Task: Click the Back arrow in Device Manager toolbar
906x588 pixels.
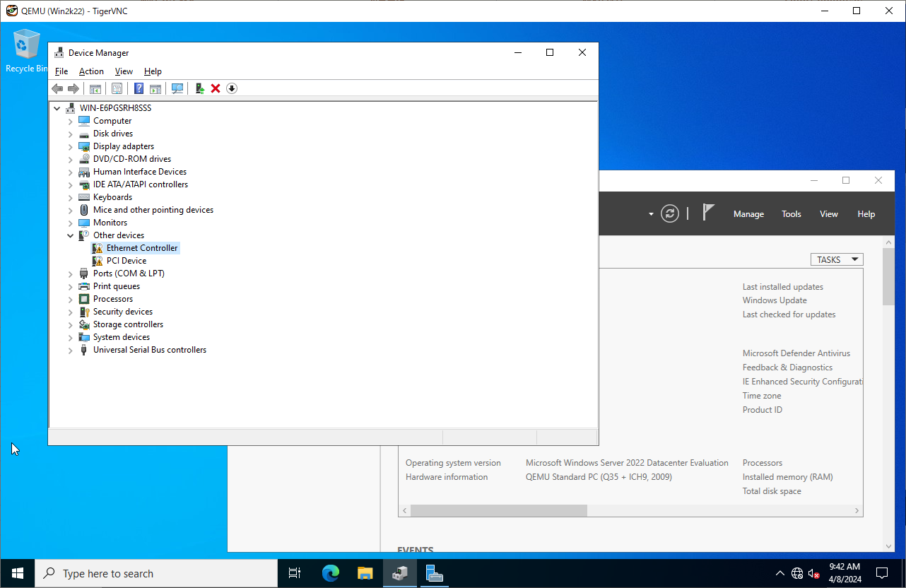Action: 57,88
